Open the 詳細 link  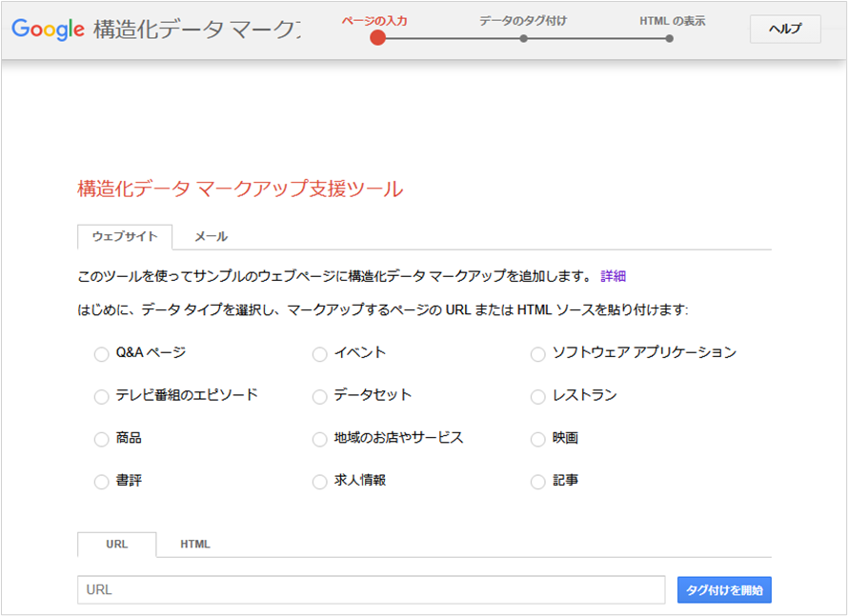[x=613, y=276]
